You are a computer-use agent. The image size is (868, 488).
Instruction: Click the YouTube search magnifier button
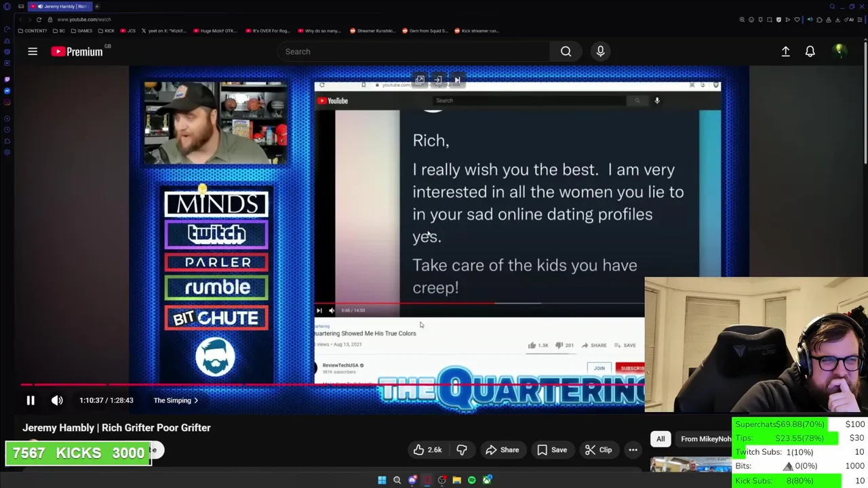click(566, 52)
